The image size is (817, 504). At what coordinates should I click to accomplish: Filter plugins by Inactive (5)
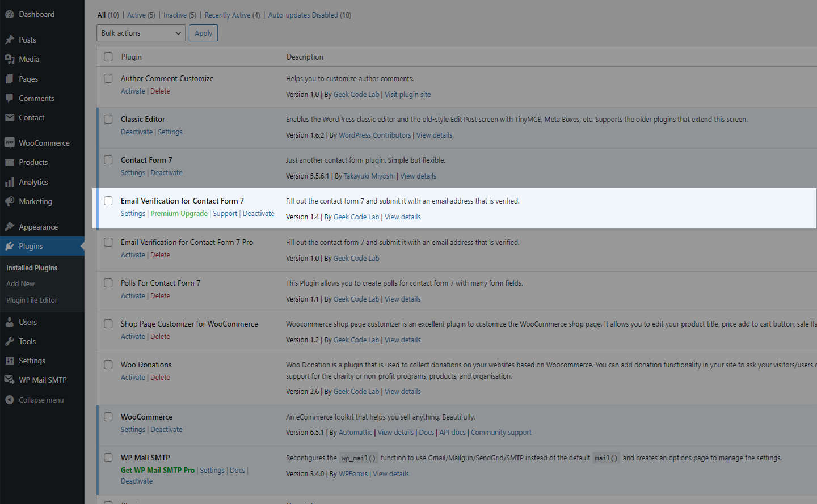click(x=180, y=15)
